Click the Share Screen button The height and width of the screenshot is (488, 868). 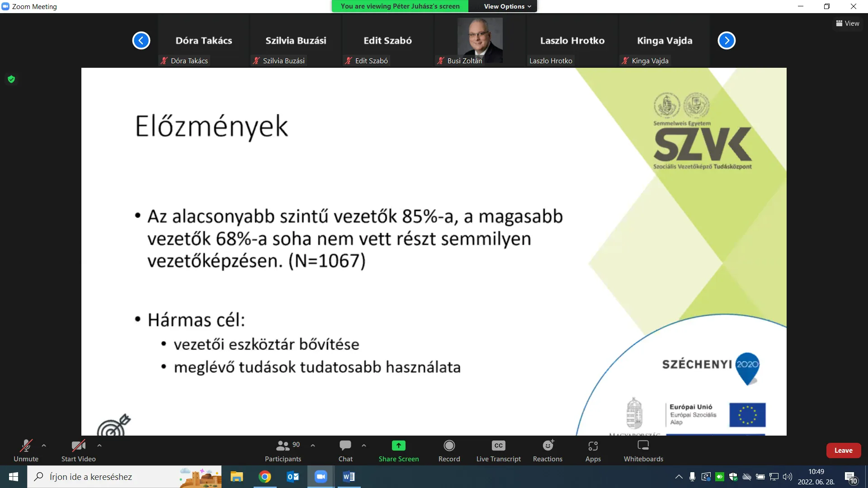pos(399,450)
